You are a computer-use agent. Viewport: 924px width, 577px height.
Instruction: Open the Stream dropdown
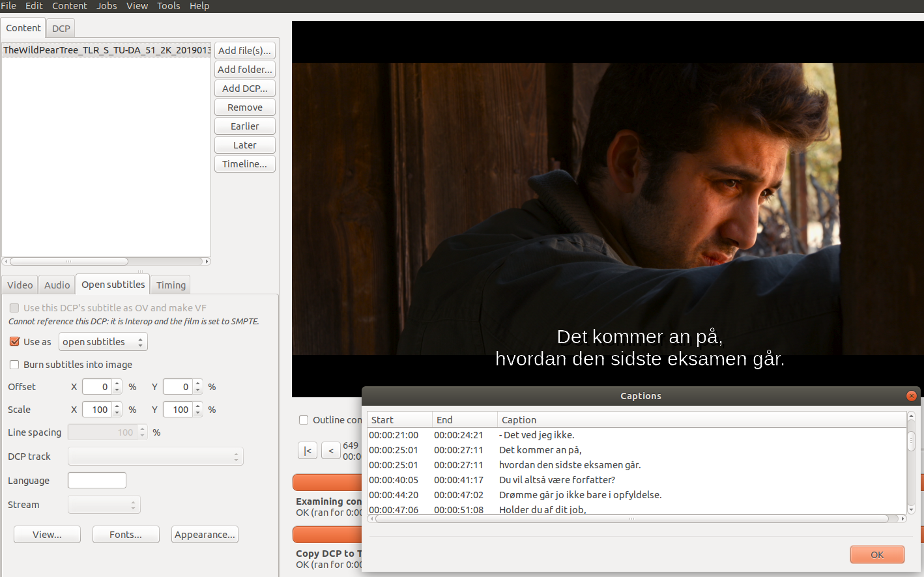(x=104, y=505)
